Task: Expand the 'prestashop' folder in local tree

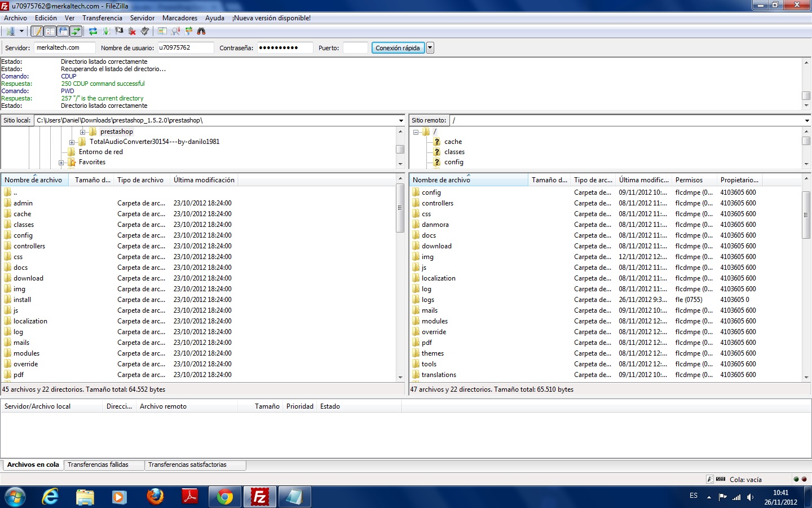Action: click(83, 132)
